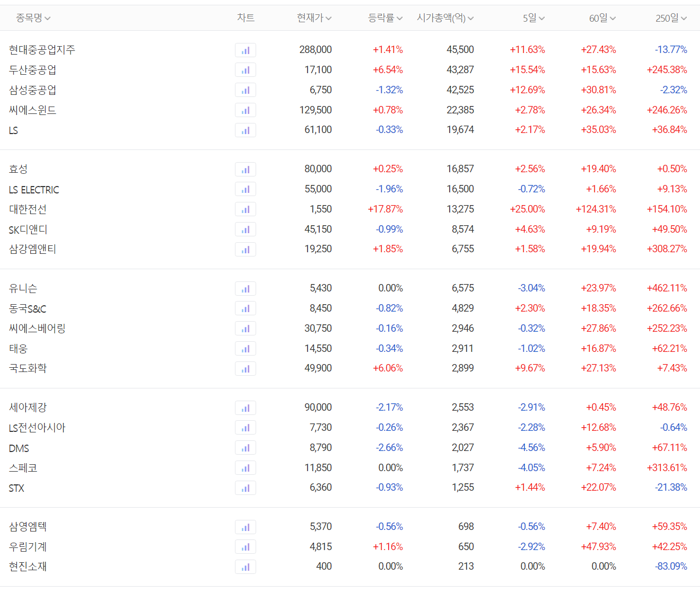This screenshot has width=700, height=593.
Task: Open chart icon for 삼강엠앤티
Action: pyautogui.click(x=246, y=250)
